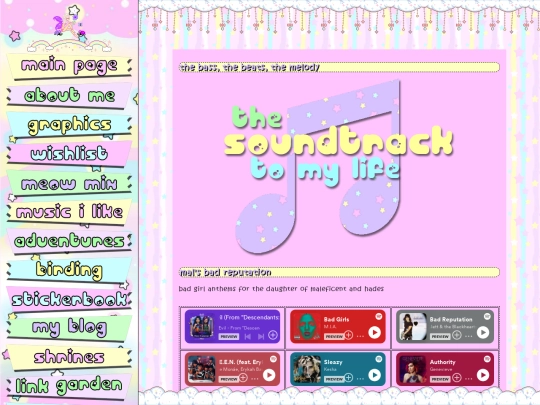
Task: Open Sleazy song title link
Action: (333, 362)
